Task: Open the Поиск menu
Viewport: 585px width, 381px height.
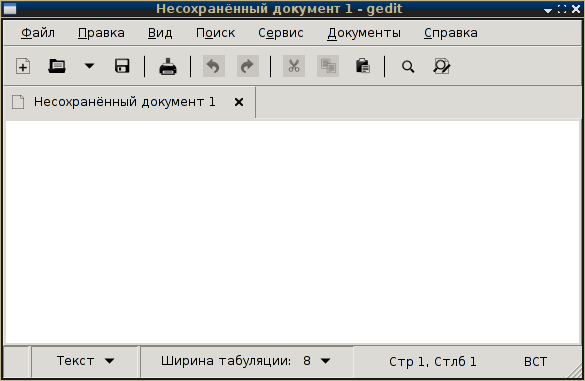Action: click(216, 33)
